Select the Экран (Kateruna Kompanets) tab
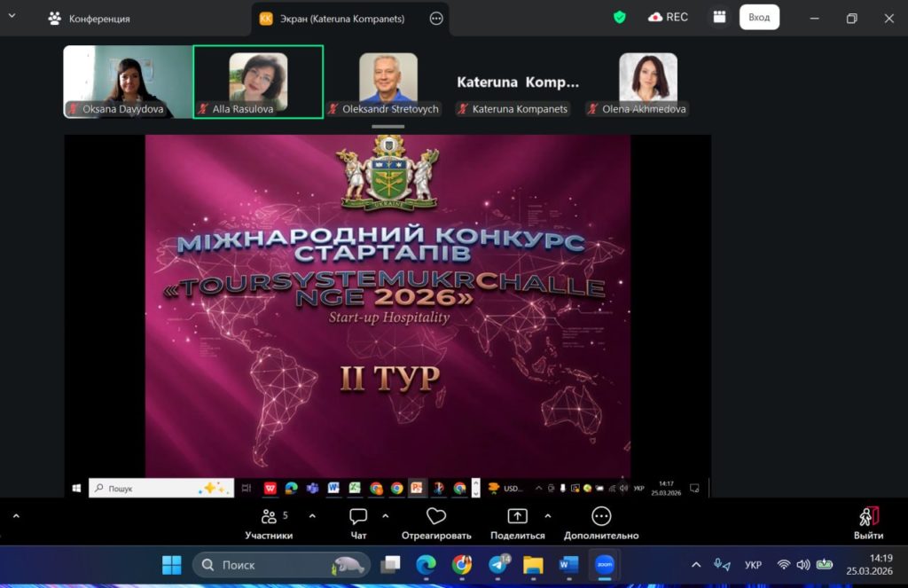The image size is (908, 588). (341, 19)
